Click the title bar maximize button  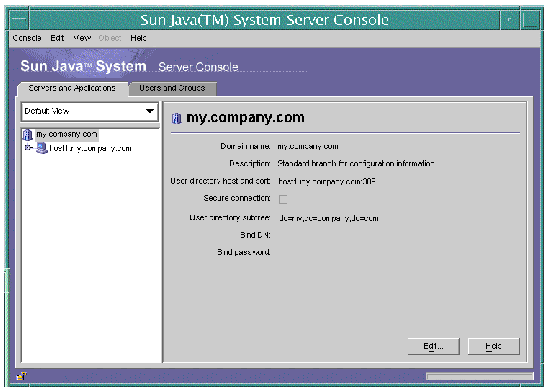point(530,20)
